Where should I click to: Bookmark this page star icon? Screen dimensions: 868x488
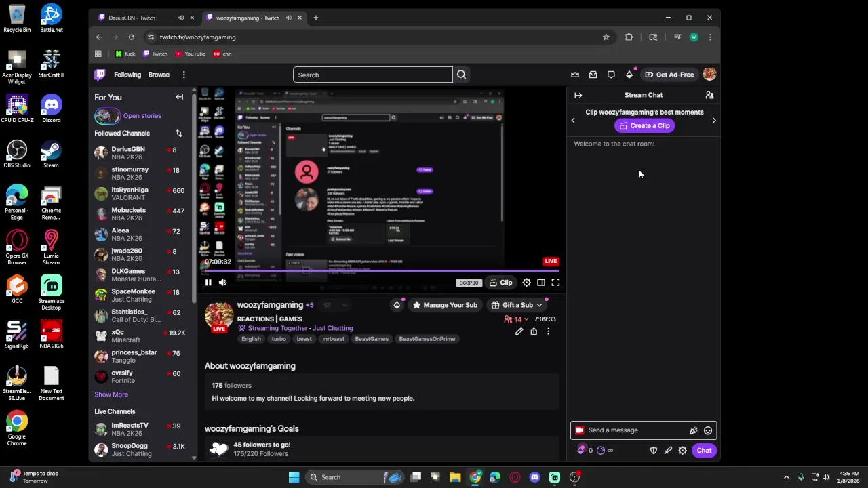tap(606, 37)
